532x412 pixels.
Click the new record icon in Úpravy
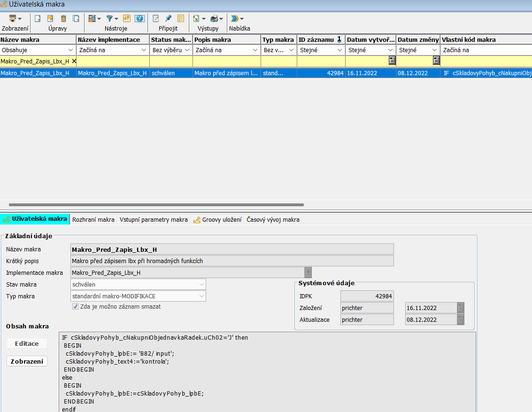coord(38,19)
